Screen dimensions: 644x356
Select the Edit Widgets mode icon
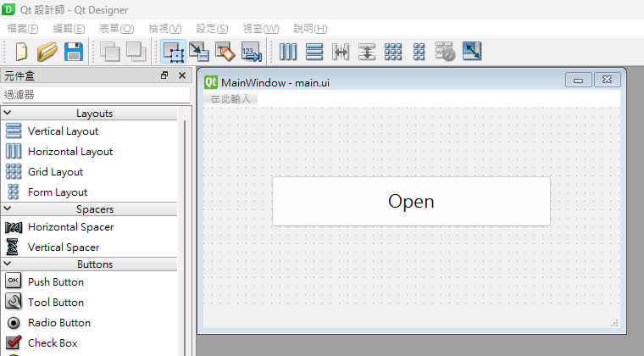(x=174, y=52)
